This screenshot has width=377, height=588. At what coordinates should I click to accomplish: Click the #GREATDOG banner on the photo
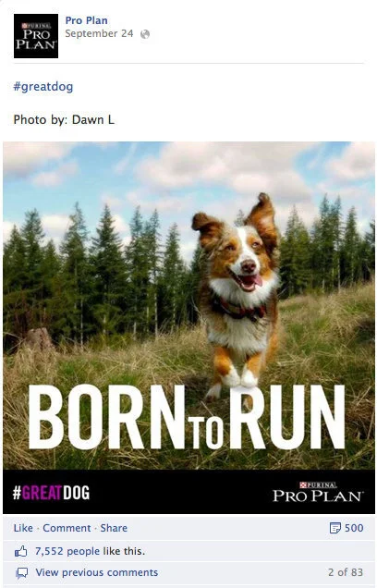pos(52,493)
